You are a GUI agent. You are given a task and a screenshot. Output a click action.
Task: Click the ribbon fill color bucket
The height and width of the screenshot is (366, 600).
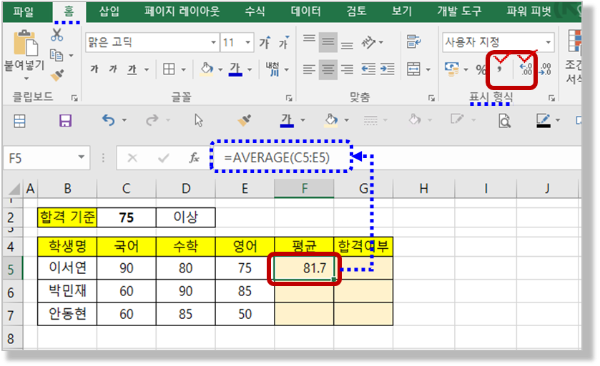coord(207,69)
